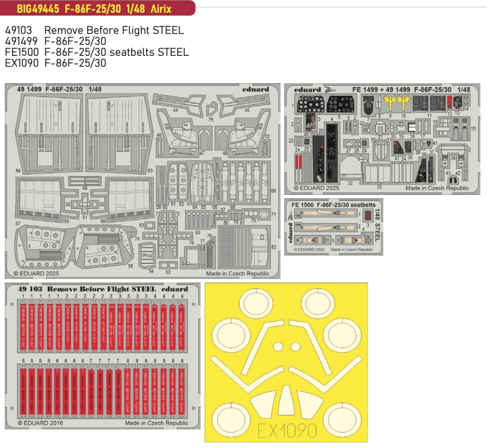Click the EX1090 label on the mask sheet
The height and width of the screenshot is (448, 487).
tap(287, 431)
